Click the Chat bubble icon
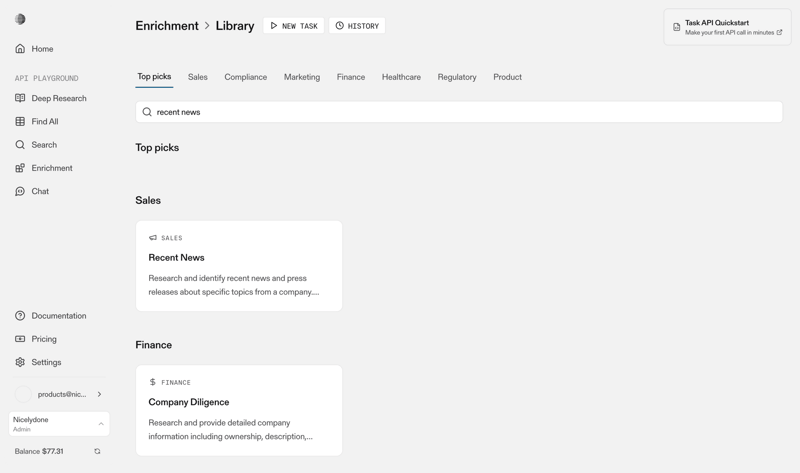The image size is (800, 473). click(20, 191)
